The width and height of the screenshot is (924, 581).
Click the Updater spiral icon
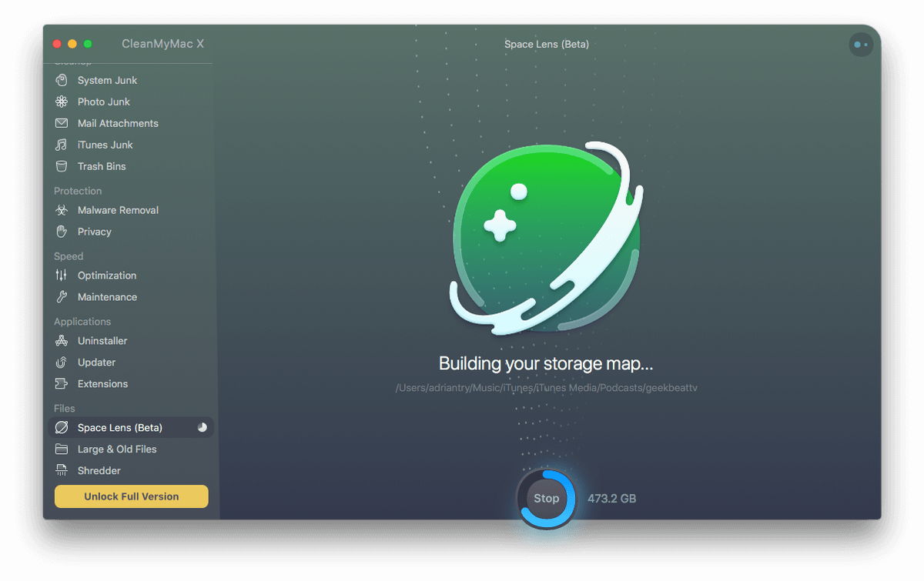(x=62, y=362)
